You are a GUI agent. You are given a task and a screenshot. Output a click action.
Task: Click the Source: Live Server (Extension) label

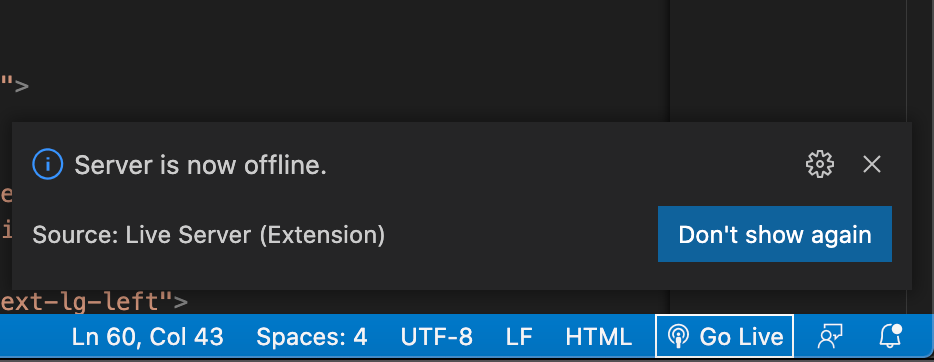point(208,235)
